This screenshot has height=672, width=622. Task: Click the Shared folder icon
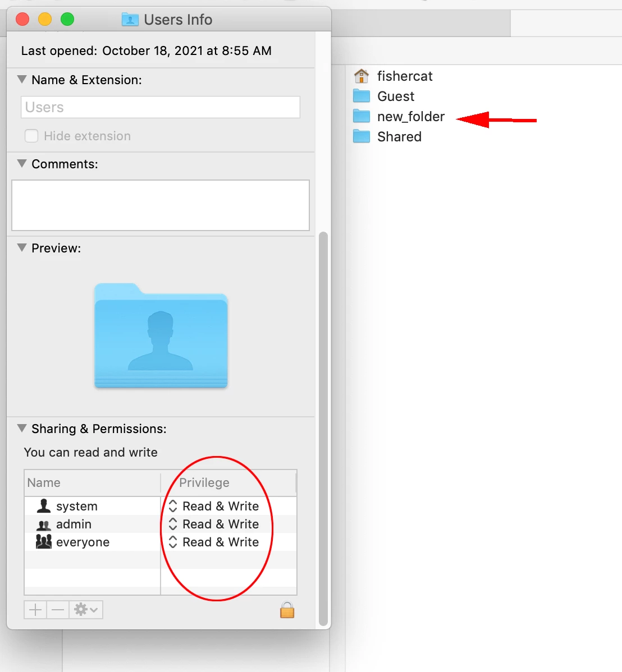tap(361, 136)
